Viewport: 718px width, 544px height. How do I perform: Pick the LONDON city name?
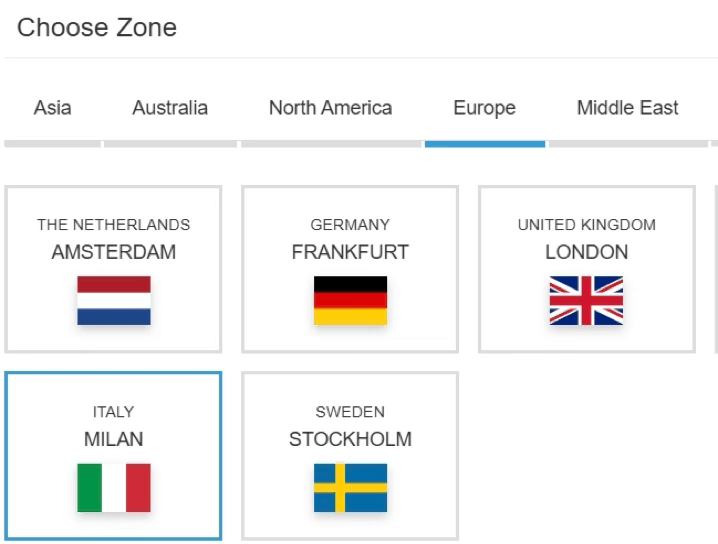click(x=587, y=252)
